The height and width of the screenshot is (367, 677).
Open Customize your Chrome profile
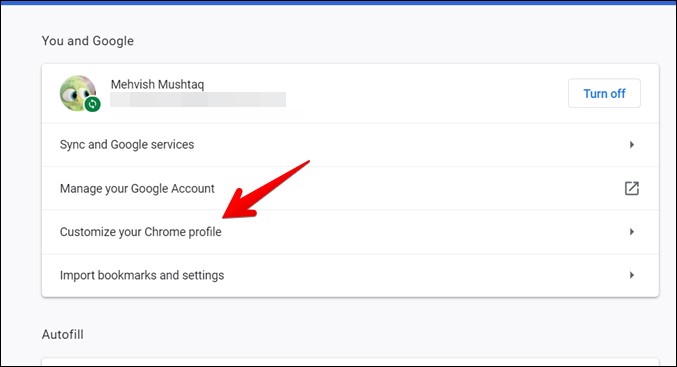350,232
